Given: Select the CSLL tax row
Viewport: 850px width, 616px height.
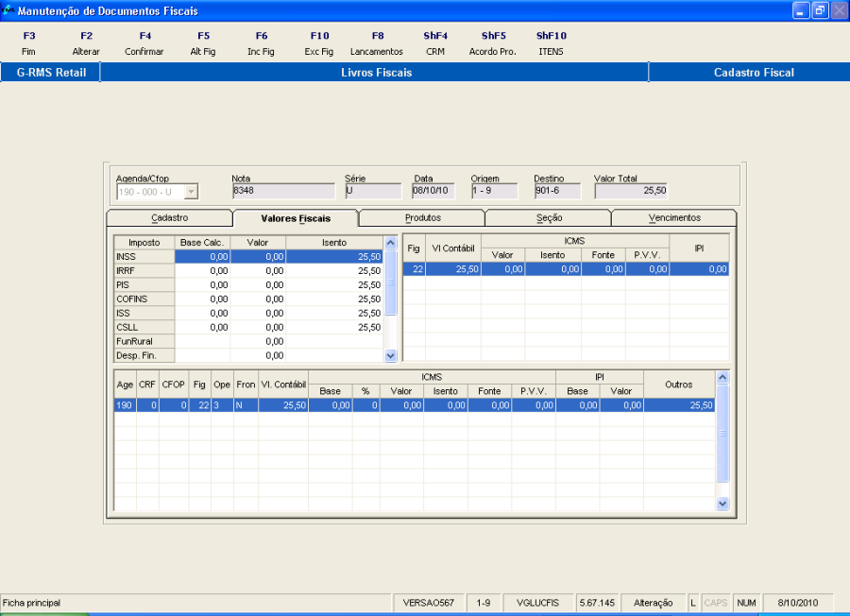Looking at the screenshot, I should tap(248, 327).
